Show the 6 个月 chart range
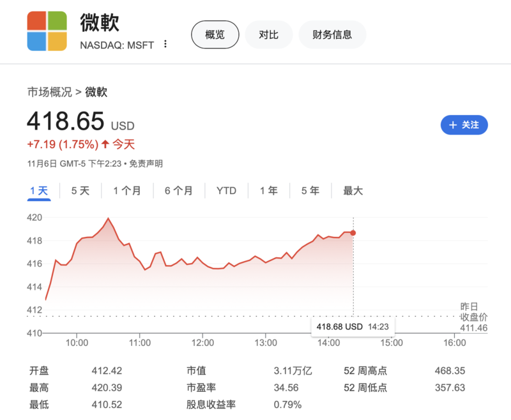The height and width of the screenshot is (420, 511). click(179, 191)
